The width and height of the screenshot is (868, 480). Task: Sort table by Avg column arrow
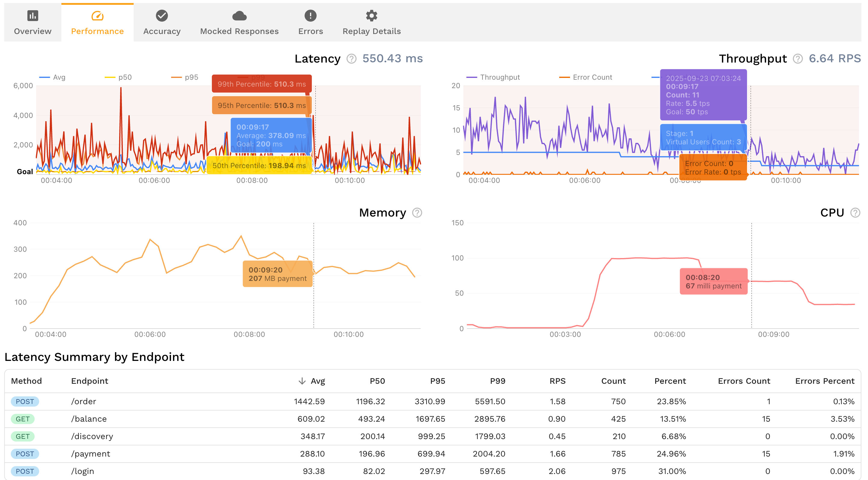click(x=302, y=381)
